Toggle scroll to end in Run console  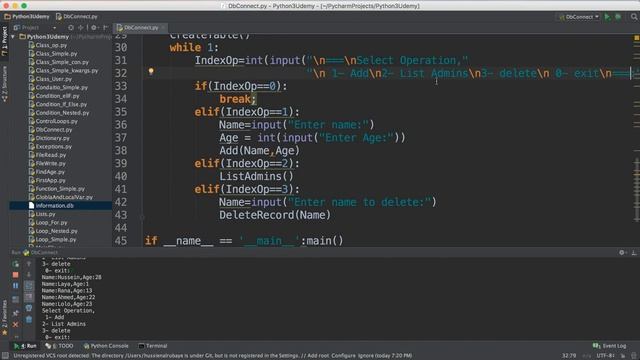click(29, 297)
